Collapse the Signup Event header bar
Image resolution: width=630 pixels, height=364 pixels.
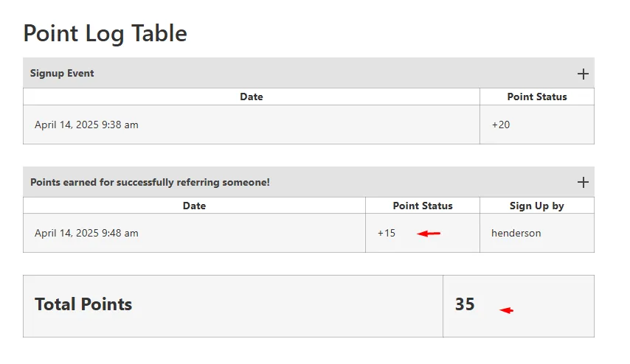coord(308,73)
